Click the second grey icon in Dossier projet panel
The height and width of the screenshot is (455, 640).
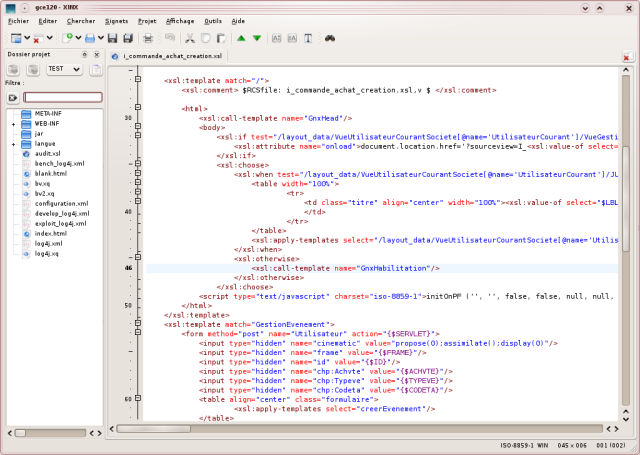33,70
